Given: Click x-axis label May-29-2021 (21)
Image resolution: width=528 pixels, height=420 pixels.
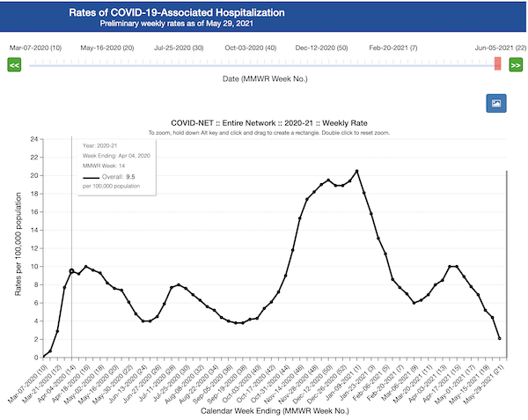Looking at the screenshot, I should [x=482, y=385].
